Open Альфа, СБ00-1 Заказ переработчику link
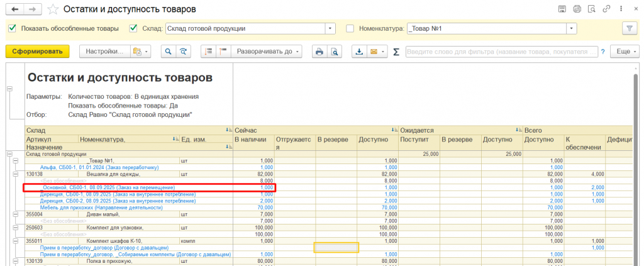The width and height of the screenshot is (644, 266). click(99, 167)
